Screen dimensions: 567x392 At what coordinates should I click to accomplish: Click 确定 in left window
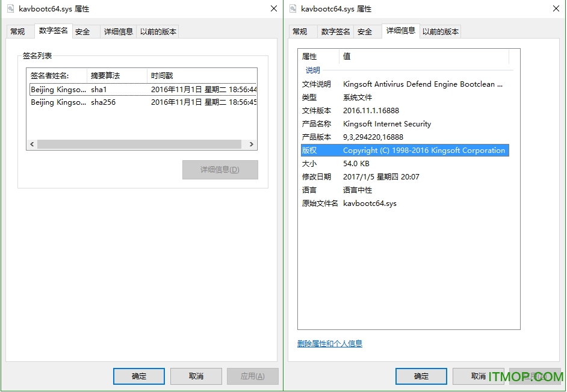(139, 376)
